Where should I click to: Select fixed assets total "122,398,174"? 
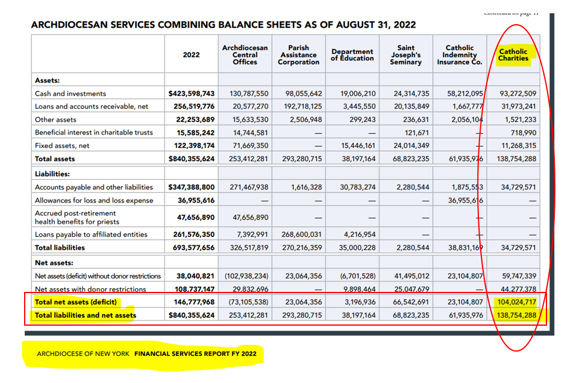coord(194,145)
